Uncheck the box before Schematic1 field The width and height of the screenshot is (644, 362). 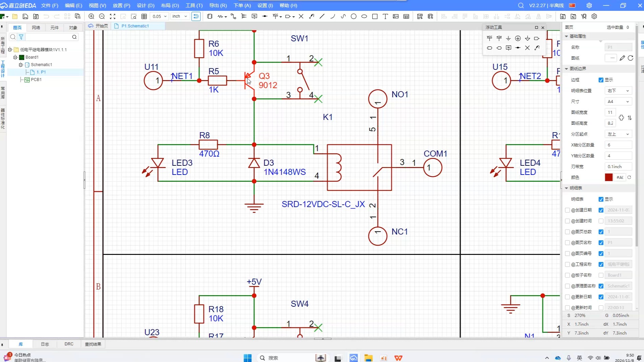tap(601, 286)
